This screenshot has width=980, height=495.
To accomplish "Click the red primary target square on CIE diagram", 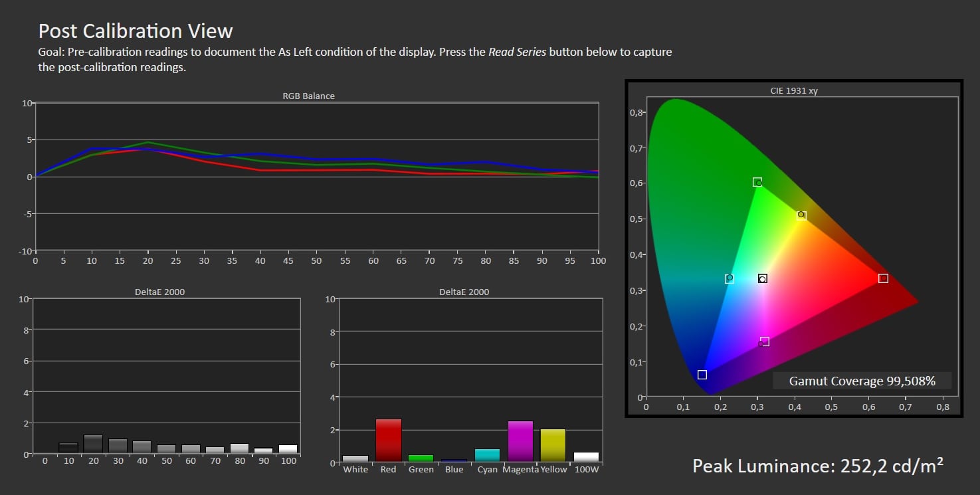I will (883, 278).
